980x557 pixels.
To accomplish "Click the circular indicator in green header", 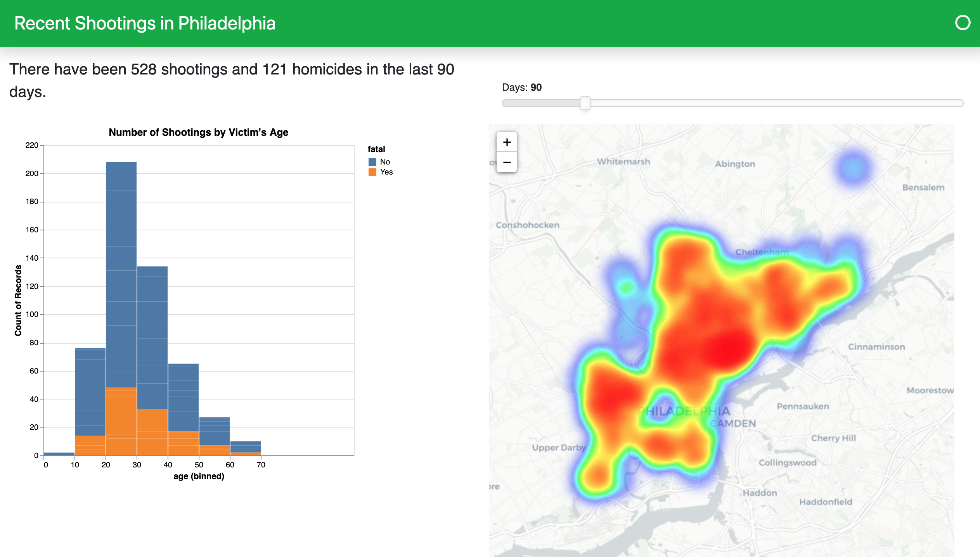I will [x=962, y=23].
